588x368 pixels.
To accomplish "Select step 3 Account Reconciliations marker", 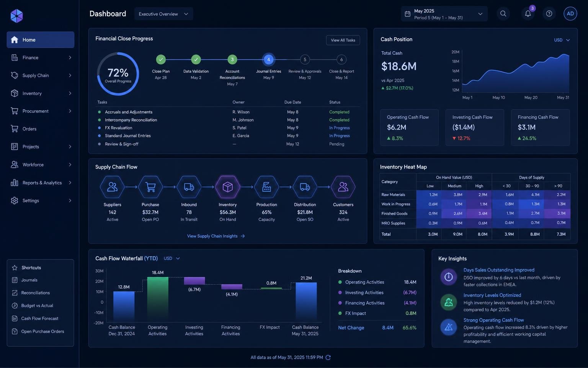I will coord(232,59).
